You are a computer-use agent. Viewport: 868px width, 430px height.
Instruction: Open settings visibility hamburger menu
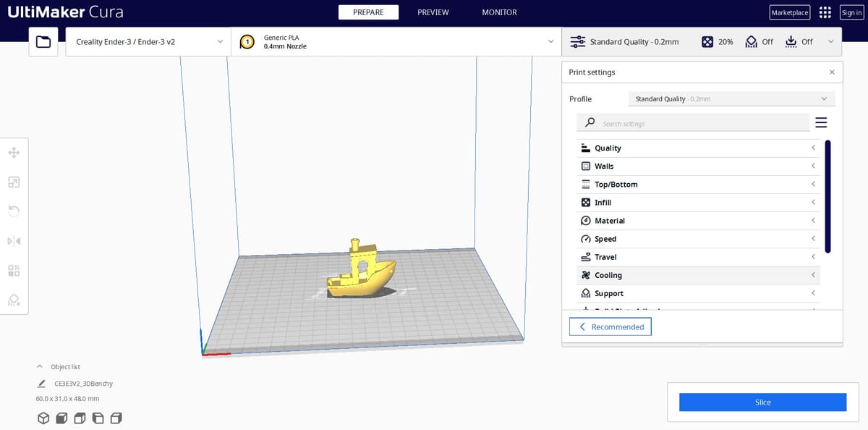pyautogui.click(x=821, y=123)
